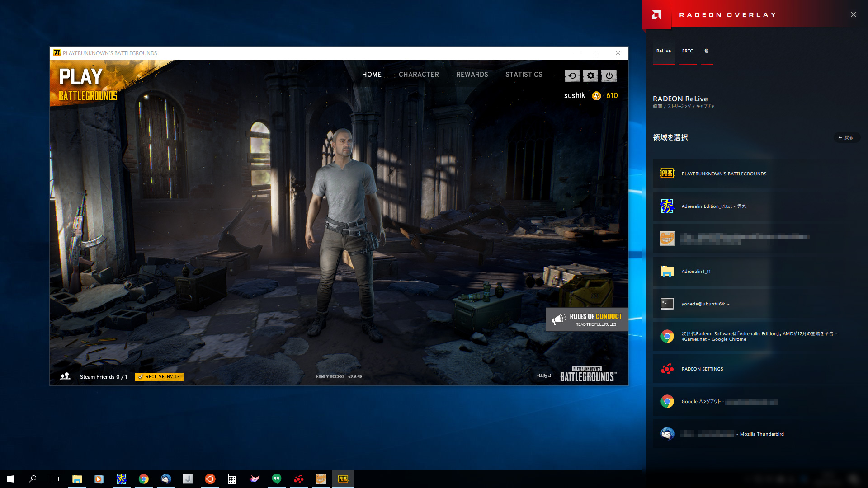Viewport: 868px width, 488px height.
Task: Pick the Adrenalin1_t1 folder entry
Action: [696, 271]
